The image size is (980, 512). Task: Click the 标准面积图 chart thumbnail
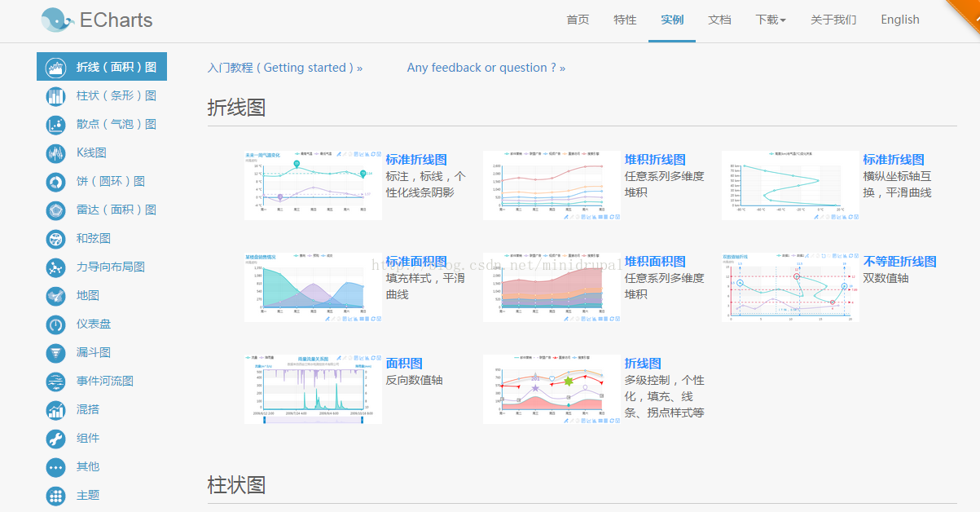click(313, 287)
